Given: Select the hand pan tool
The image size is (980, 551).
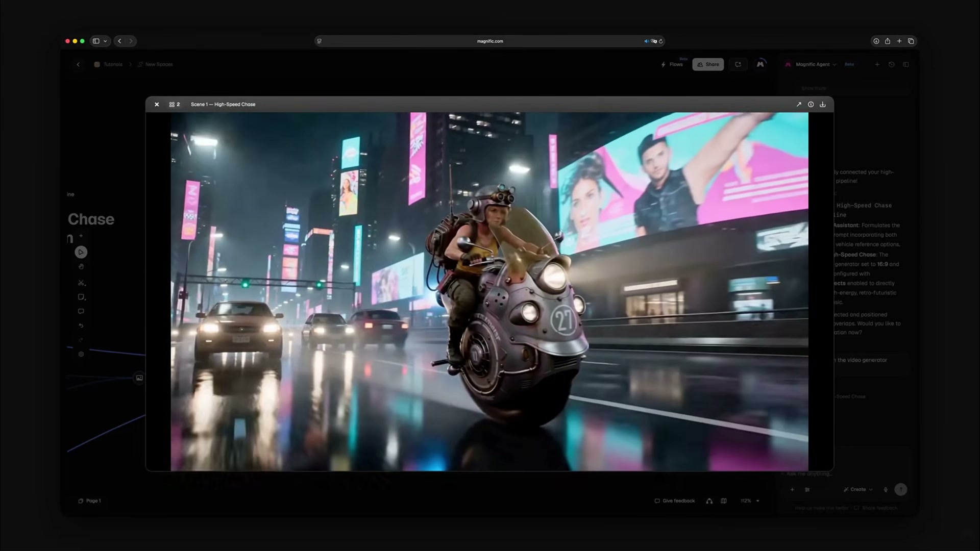Looking at the screenshot, I should [81, 267].
